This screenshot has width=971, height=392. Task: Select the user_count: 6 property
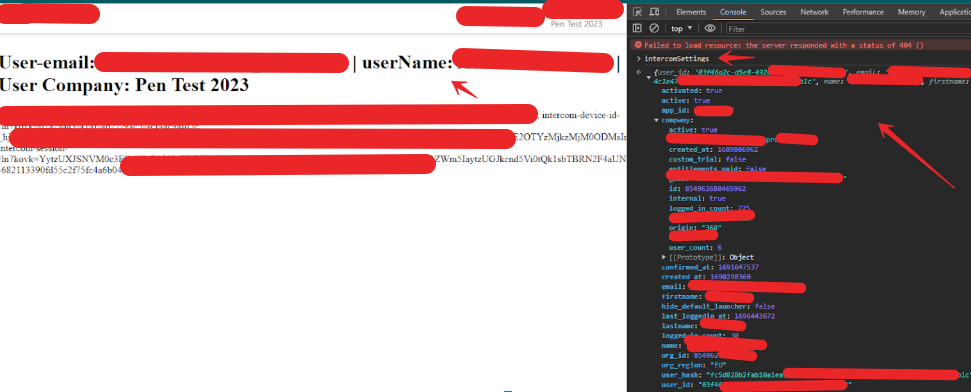tap(695, 247)
